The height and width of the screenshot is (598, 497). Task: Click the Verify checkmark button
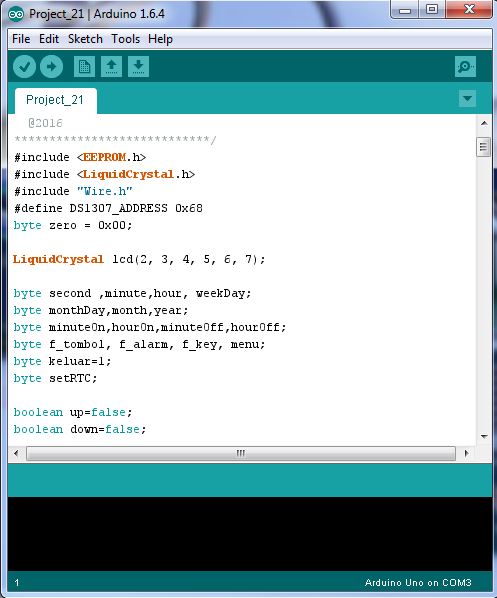[24, 67]
